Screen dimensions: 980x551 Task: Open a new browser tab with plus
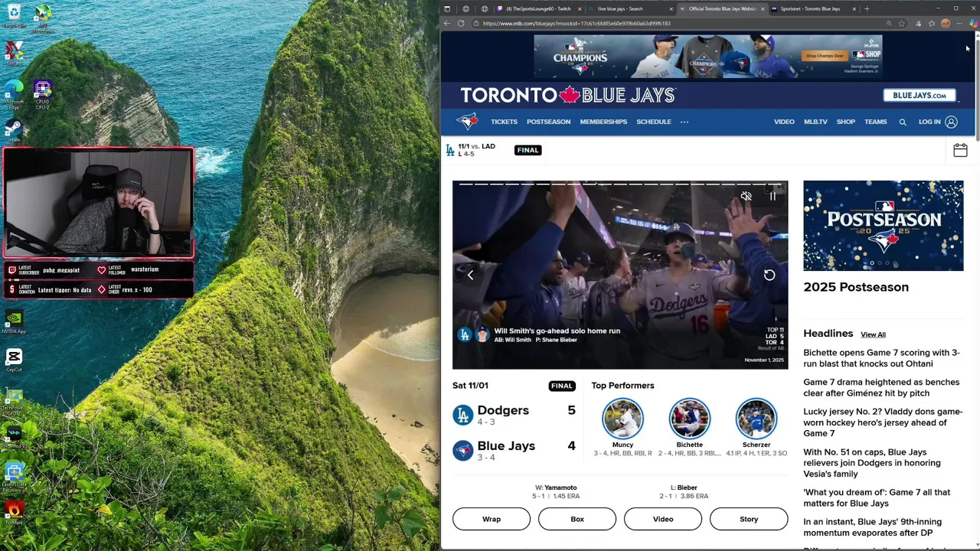click(867, 8)
